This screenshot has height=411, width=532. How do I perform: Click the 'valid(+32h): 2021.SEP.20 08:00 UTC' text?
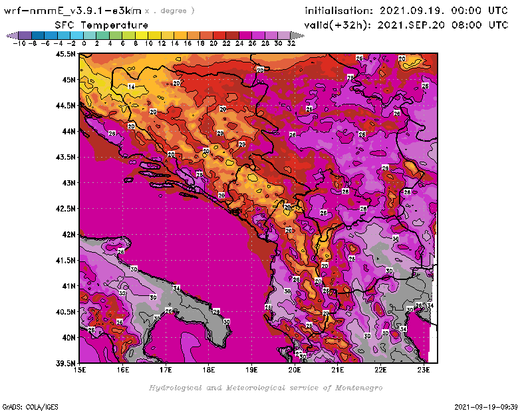tap(406, 25)
